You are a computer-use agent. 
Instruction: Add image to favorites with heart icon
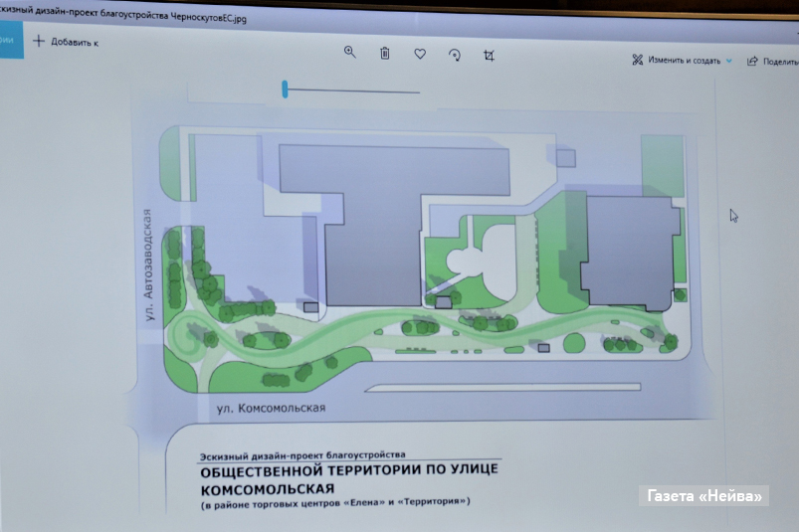420,54
